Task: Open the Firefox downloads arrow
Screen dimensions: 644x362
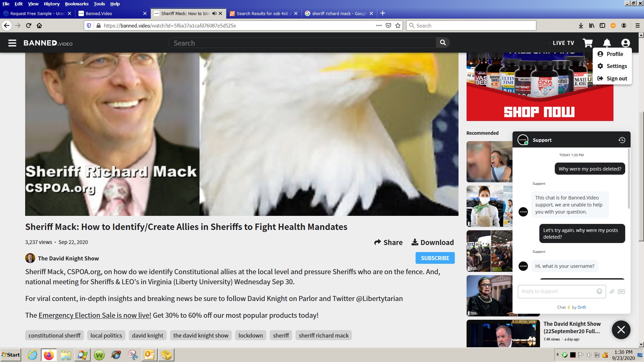Action: pyautogui.click(x=581, y=25)
